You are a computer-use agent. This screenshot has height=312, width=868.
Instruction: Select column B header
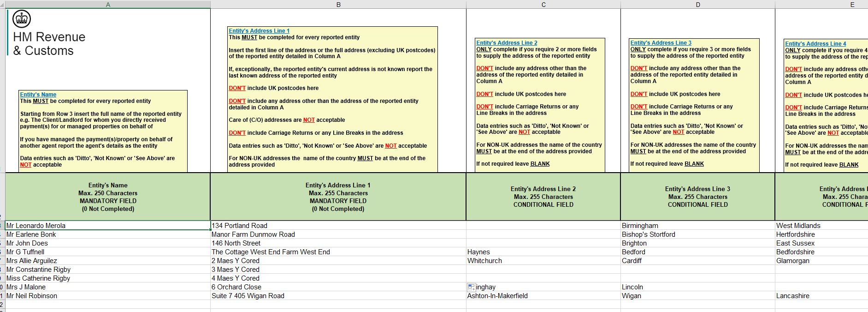(x=338, y=5)
